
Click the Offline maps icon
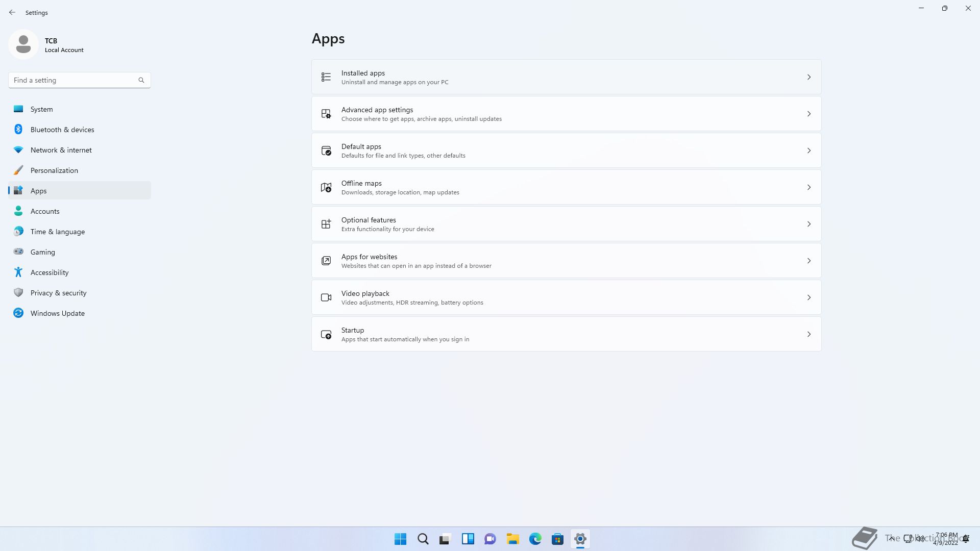326,187
